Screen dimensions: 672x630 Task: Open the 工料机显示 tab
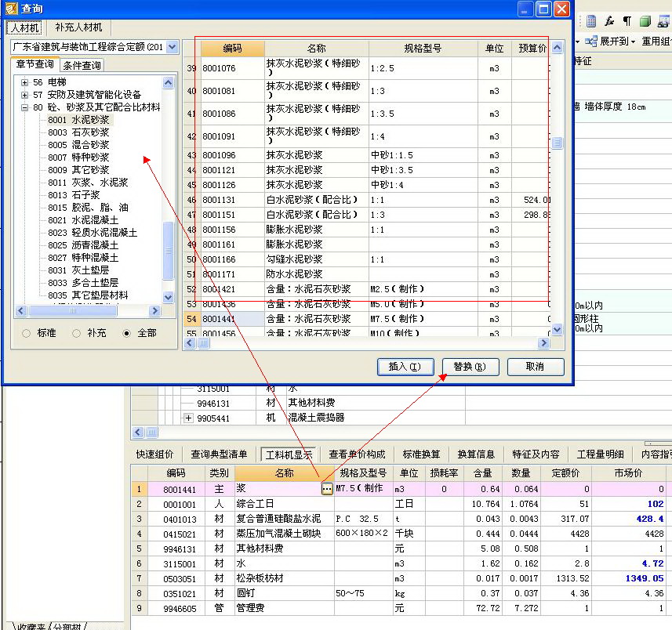[289, 454]
